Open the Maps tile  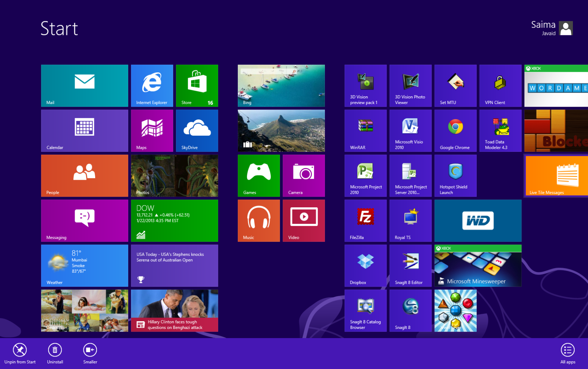(x=152, y=131)
